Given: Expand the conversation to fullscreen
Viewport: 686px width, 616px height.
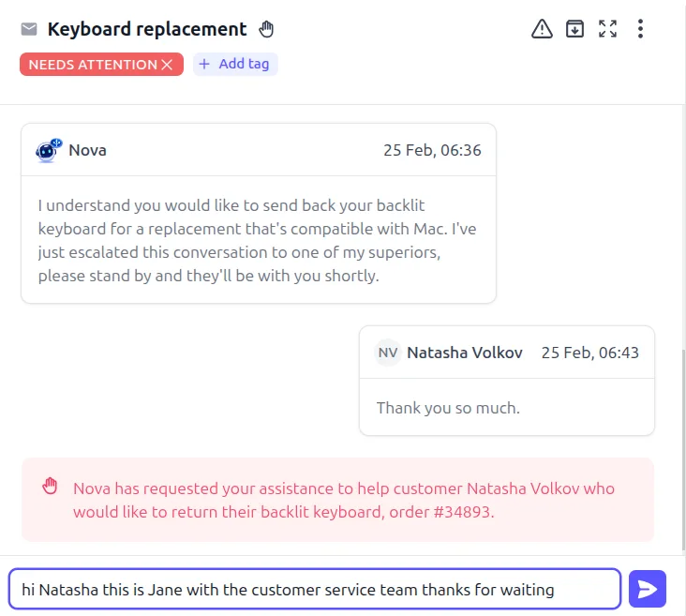Looking at the screenshot, I should coord(607,29).
